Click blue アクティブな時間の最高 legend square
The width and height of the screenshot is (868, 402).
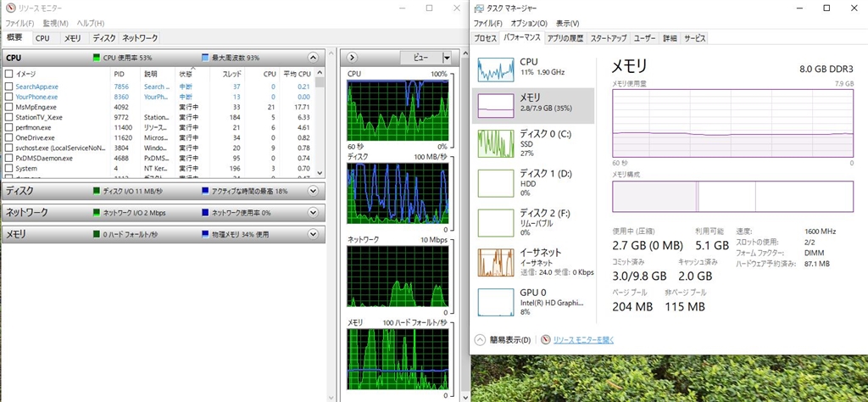pyautogui.click(x=205, y=191)
